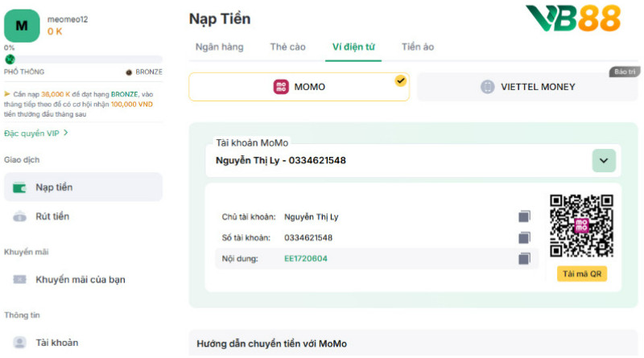The image size is (644, 358).
Task: Select VIETTEL MONEY payment method
Action: (x=527, y=87)
